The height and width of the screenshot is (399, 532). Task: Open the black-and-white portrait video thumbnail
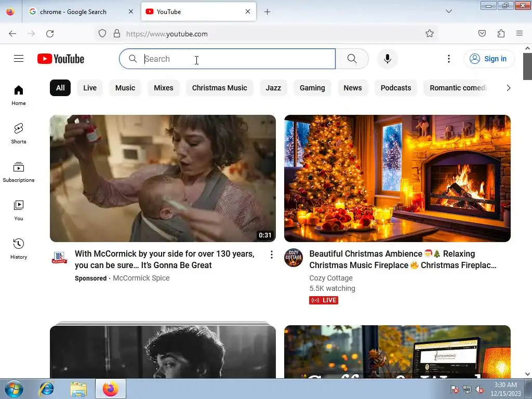click(x=163, y=352)
